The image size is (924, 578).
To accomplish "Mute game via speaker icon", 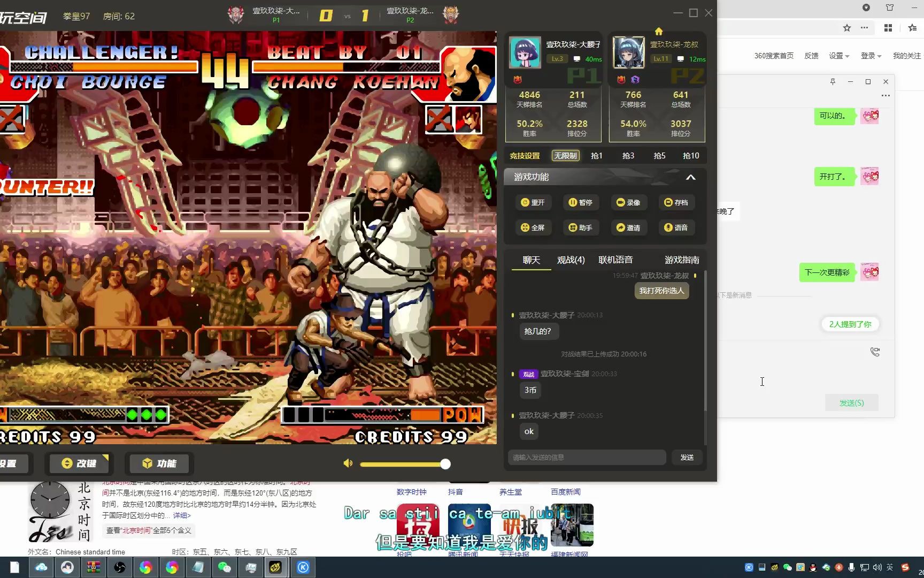I will [348, 463].
